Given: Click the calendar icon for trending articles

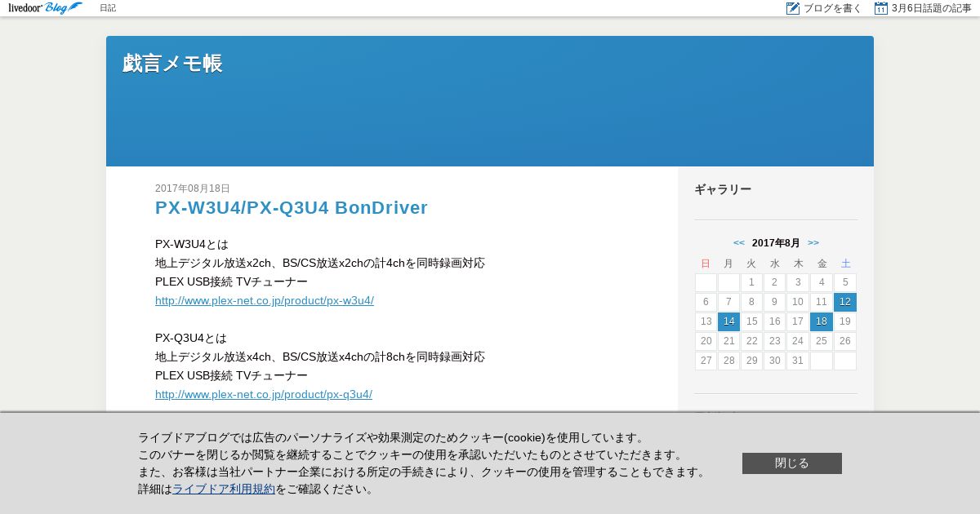Looking at the screenshot, I should point(880,8).
